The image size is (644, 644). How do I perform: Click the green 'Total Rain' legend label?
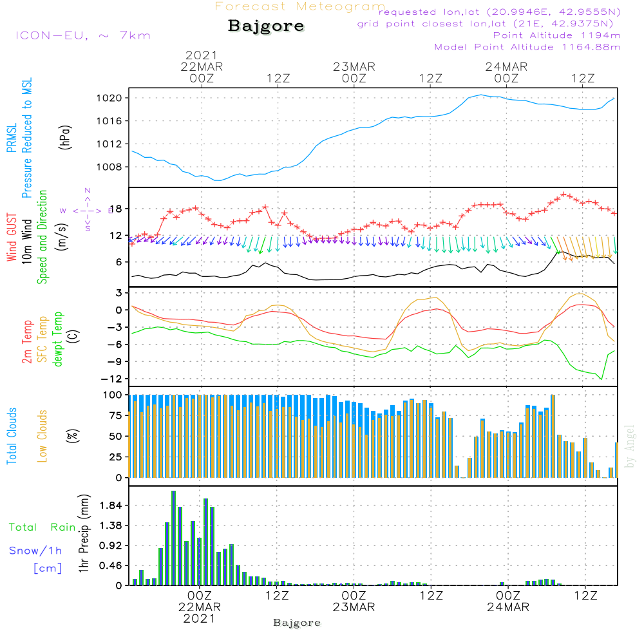pos(43,527)
